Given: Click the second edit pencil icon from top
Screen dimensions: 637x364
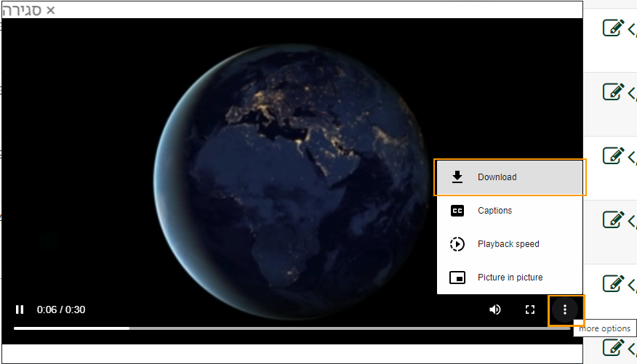Looking at the screenshot, I should (x=613, y=92).
